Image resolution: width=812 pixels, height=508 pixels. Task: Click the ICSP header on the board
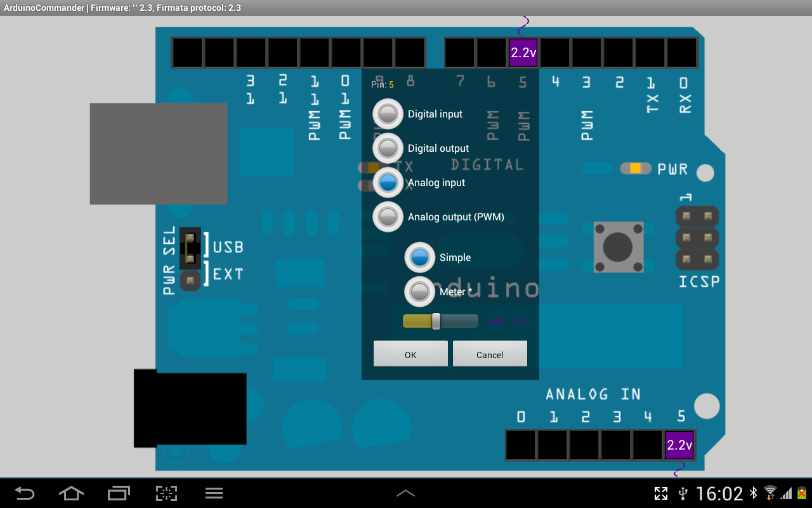tap(697, 238)
